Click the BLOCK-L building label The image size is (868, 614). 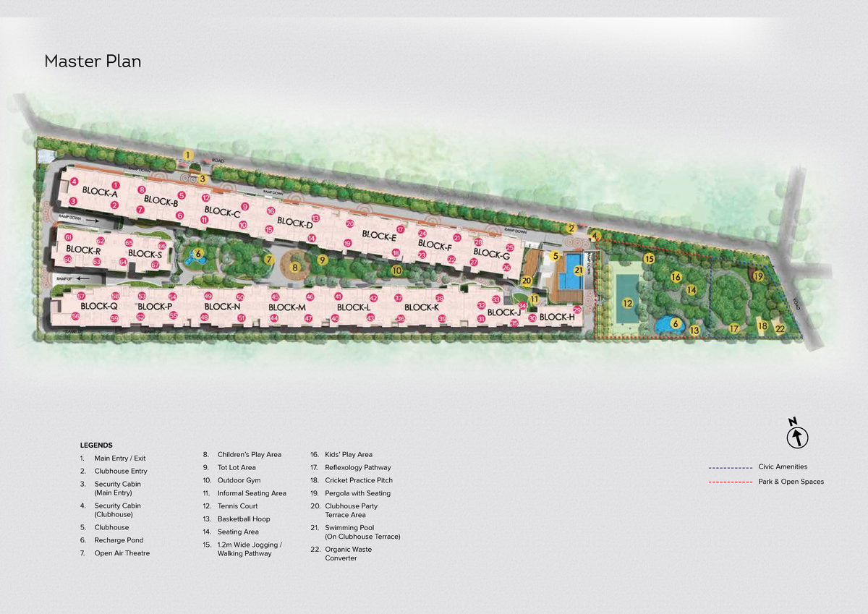(354, 307)
